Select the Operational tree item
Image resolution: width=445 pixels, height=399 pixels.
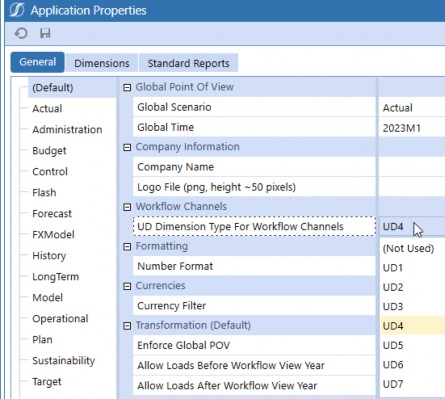pos(60,319)
